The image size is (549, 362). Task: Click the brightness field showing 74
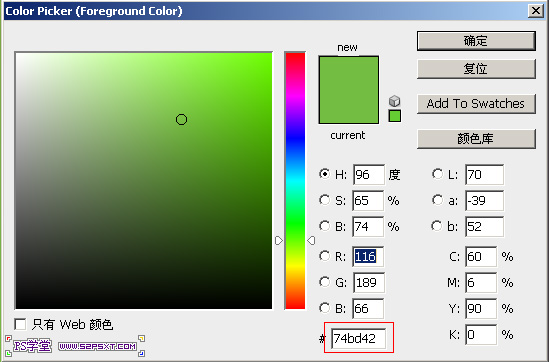tap(368, 227)
